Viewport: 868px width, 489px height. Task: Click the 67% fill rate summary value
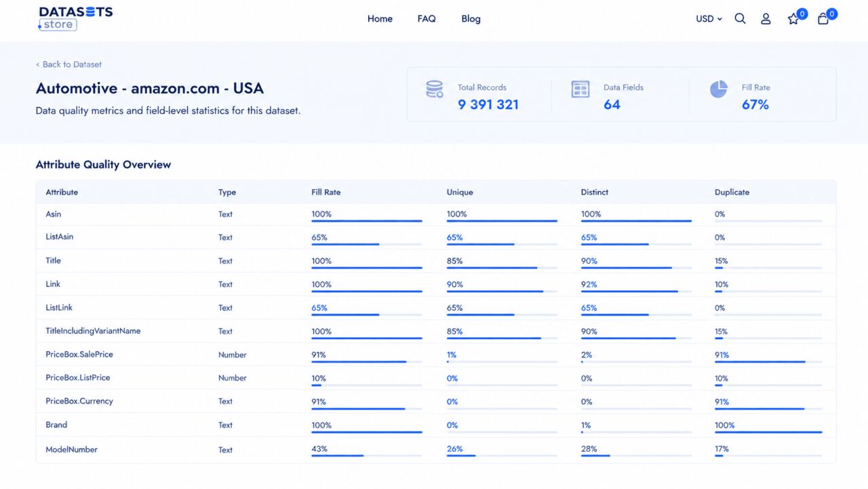pyautogui.click(x=755, y=104)
